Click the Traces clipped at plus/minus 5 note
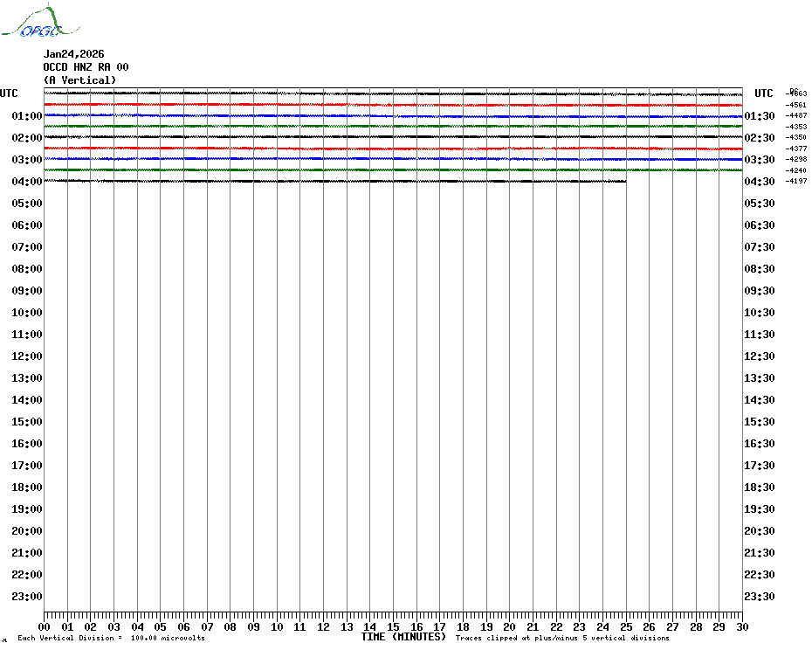This screenshot has width=812, height=650. pos(562,638)
